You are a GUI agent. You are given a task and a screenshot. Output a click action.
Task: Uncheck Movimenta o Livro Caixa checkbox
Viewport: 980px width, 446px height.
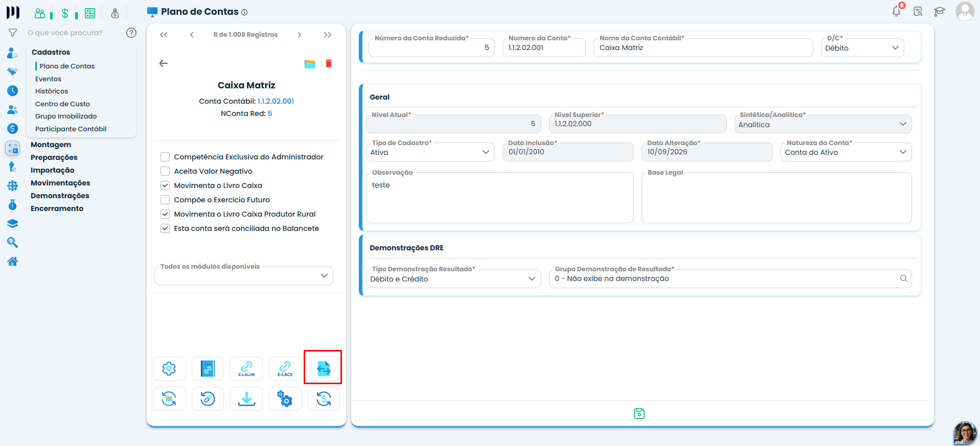tap(165, 185)
